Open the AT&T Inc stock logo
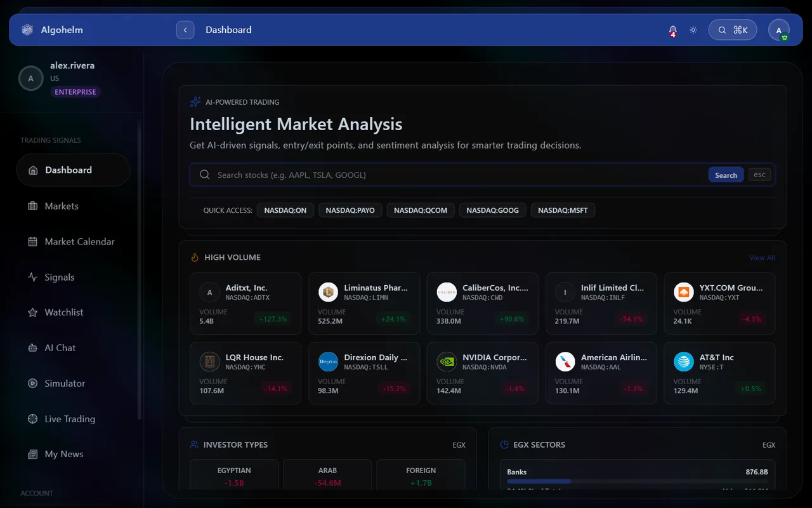This screenshot has width=812, height=508. (x=684, y=362)
